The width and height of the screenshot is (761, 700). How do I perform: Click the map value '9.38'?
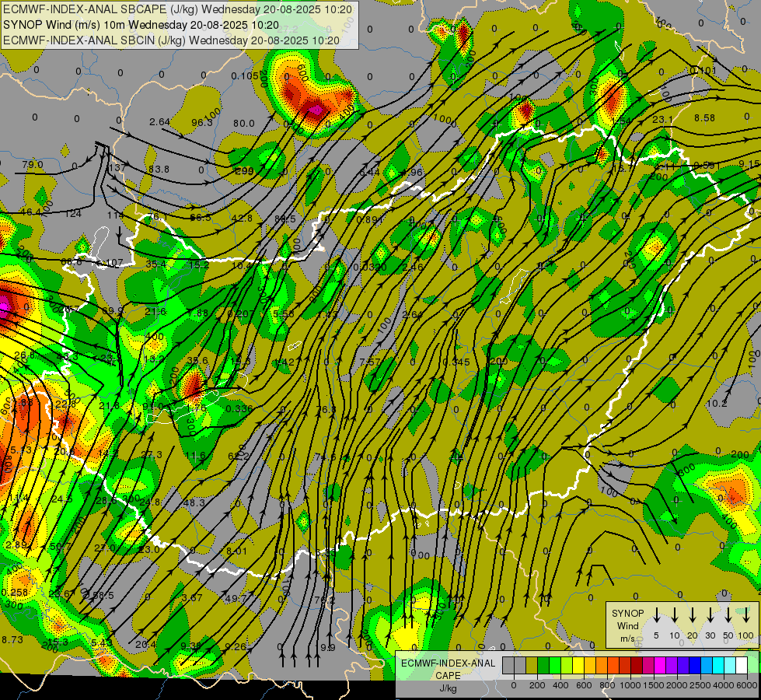pos(190,646)
